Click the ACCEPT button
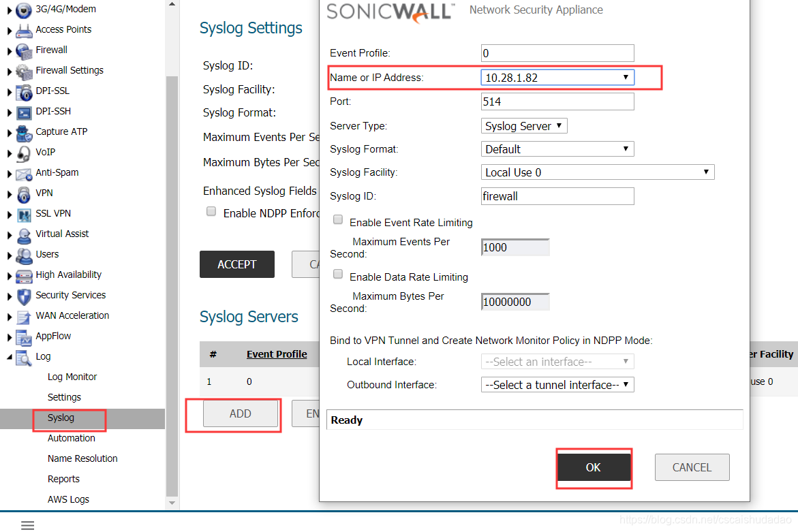The image size is (798, 532). pos(236,264)
